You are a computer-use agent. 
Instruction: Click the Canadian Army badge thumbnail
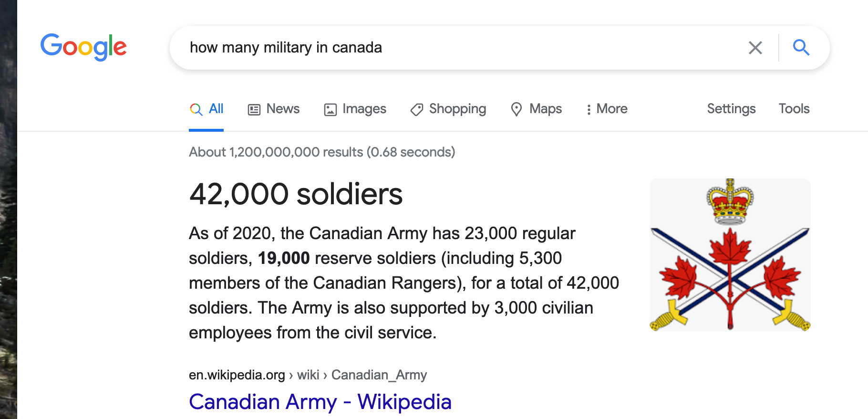pyautogui.click(x=730, y=255)
